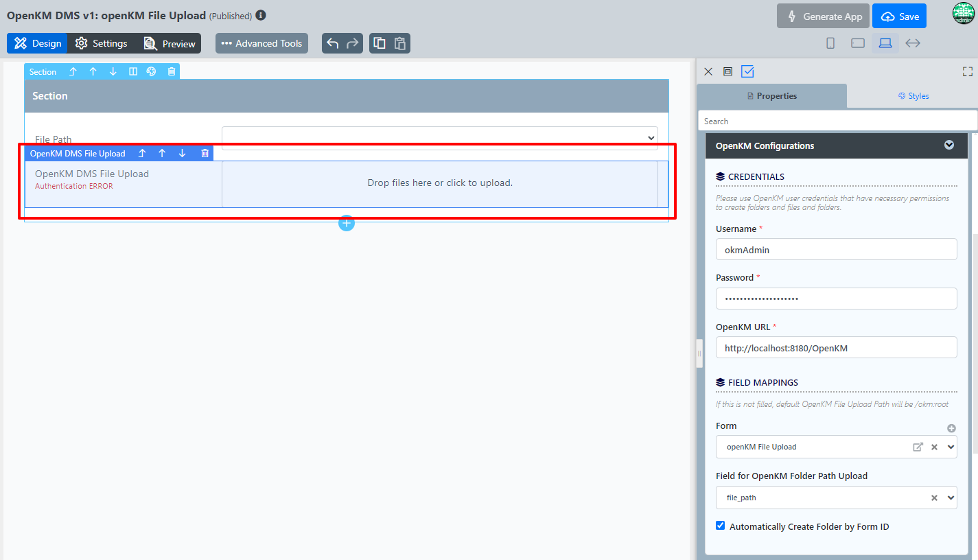Viewport: 978px width, 560px height.
Task: Save the form
Action: 899,16
